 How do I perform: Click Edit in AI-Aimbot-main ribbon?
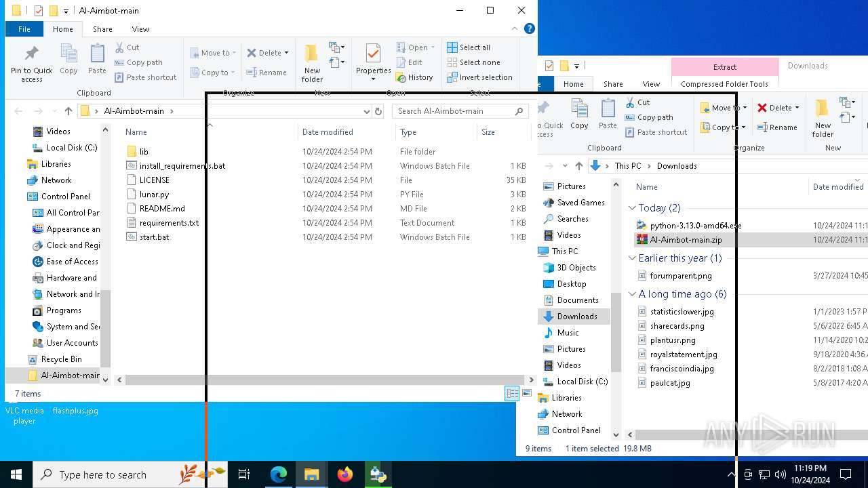pos(409,62)
